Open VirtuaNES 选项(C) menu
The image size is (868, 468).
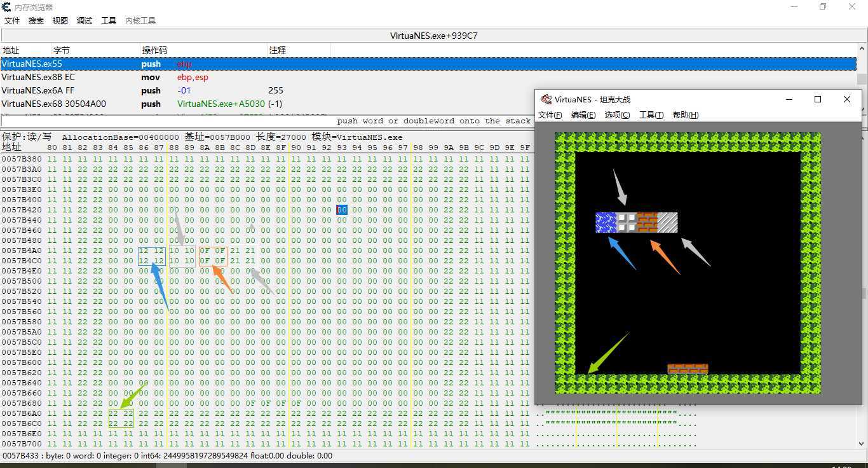(617, 115)
